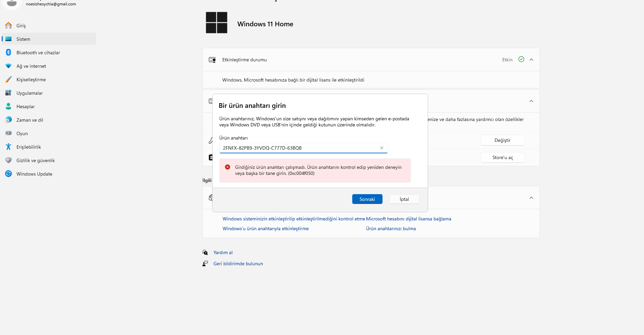
Task: Open the Zaman ve dil globe icon
Action: click(8, 120)
